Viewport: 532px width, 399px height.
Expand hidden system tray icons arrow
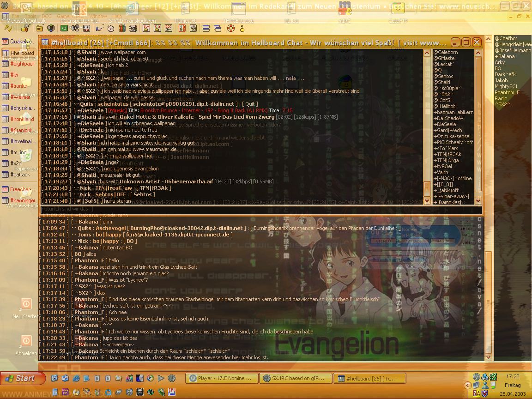468,385
